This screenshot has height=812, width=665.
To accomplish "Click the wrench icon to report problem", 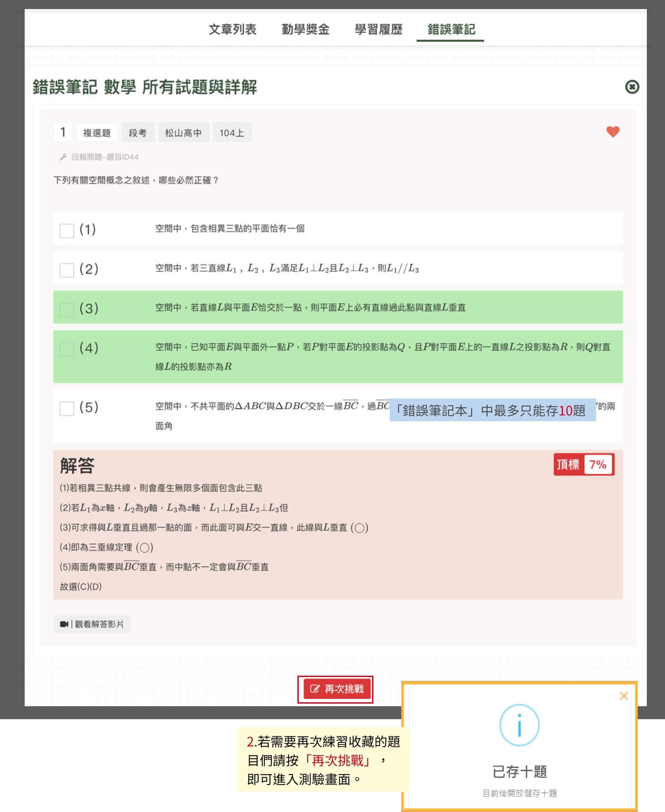I will (x=63, y=157).
